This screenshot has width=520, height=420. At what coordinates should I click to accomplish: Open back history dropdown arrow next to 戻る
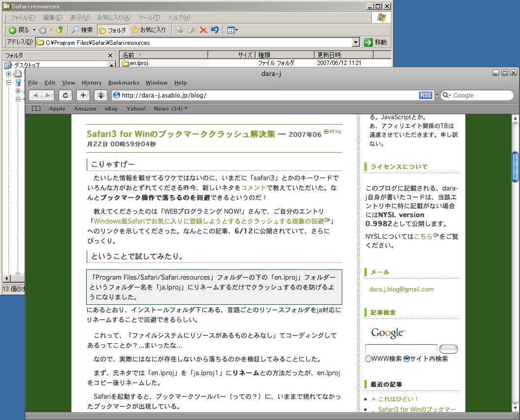(34, 30)
